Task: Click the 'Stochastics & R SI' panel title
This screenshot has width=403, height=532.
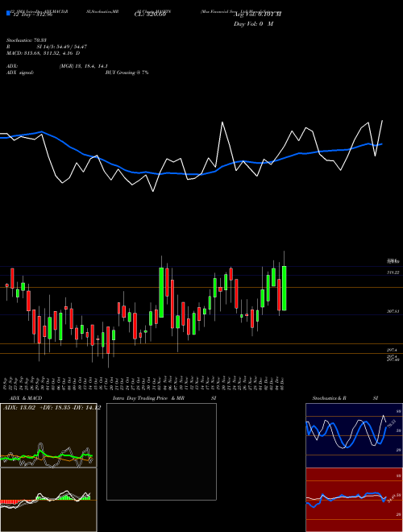Action: coord(345,398)
